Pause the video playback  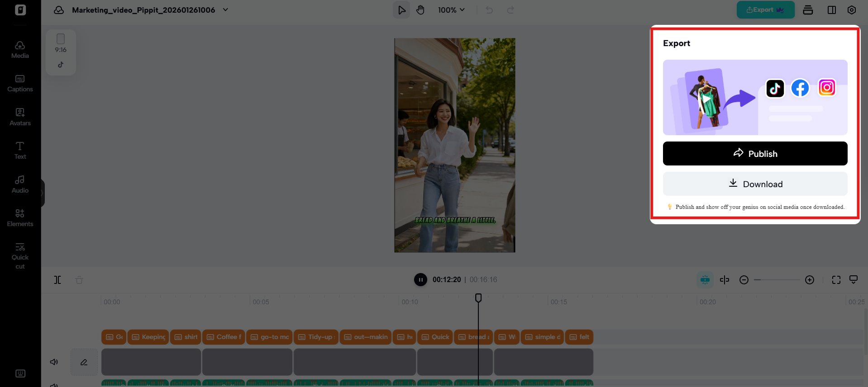tap(420, 280)
